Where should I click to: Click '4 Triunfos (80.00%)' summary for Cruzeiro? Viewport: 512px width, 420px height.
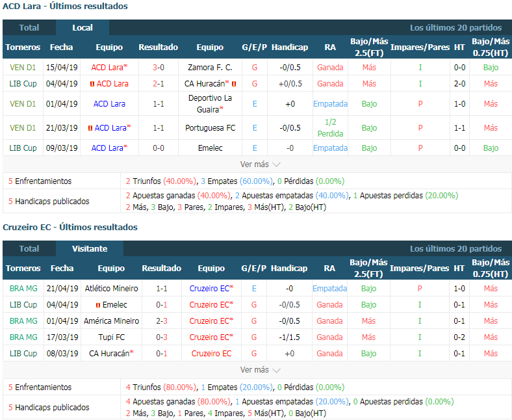[x=161, y=387]
